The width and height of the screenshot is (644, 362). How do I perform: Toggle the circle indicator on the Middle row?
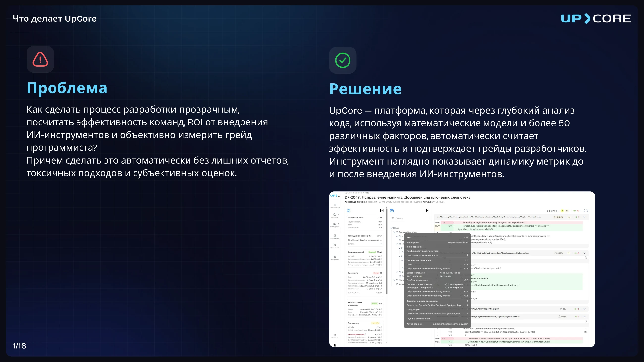coord(381,327)
